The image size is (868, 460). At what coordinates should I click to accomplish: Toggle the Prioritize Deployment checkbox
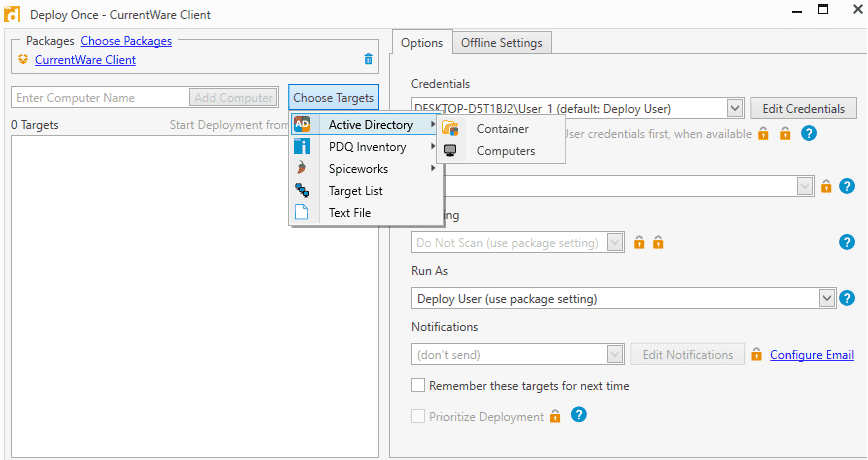pyautogui.click(x=418, y=416)
